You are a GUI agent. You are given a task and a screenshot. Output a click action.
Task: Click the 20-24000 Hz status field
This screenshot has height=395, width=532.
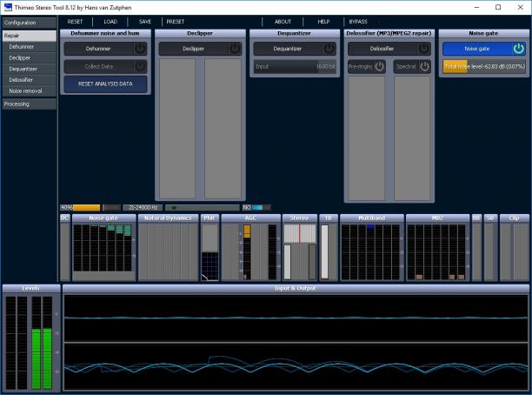(143, 208)
